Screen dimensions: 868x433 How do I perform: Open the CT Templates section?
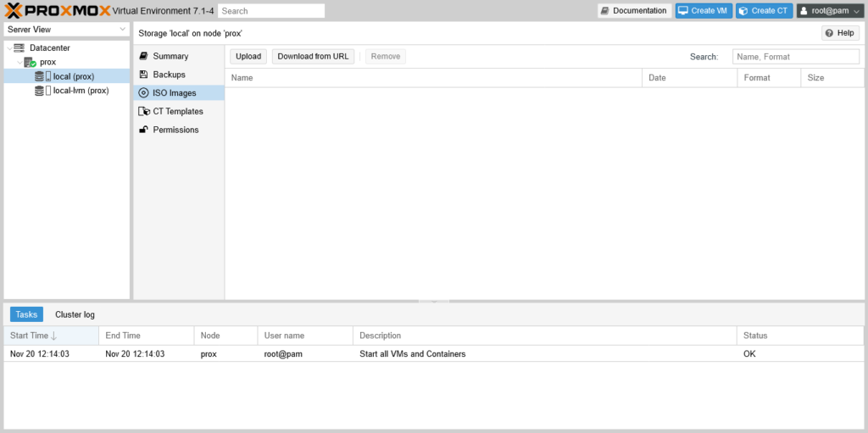[179, 111]
